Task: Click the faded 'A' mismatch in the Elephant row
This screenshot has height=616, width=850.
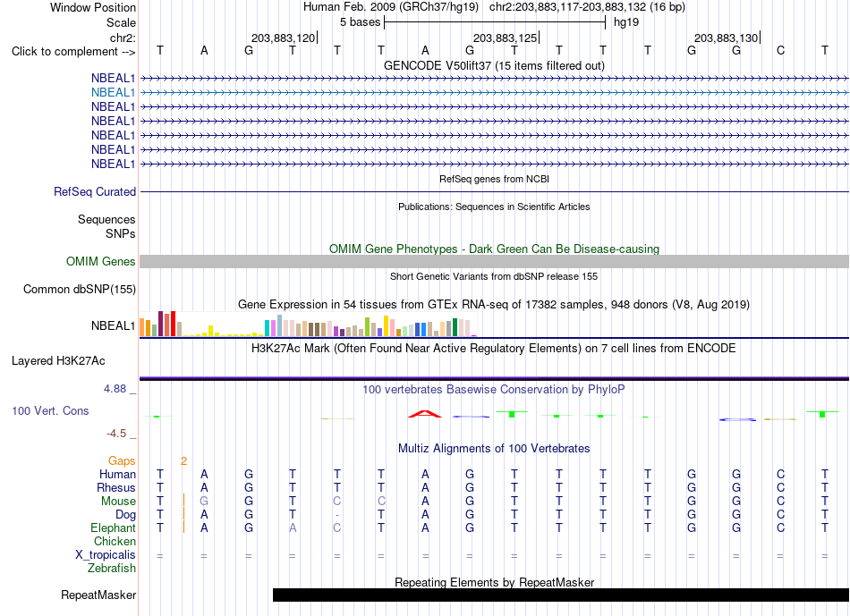Action: click(293, 527)
